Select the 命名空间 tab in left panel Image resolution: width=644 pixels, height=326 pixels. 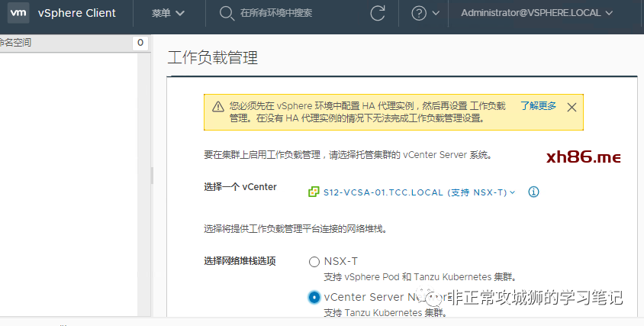click(15, 43)
